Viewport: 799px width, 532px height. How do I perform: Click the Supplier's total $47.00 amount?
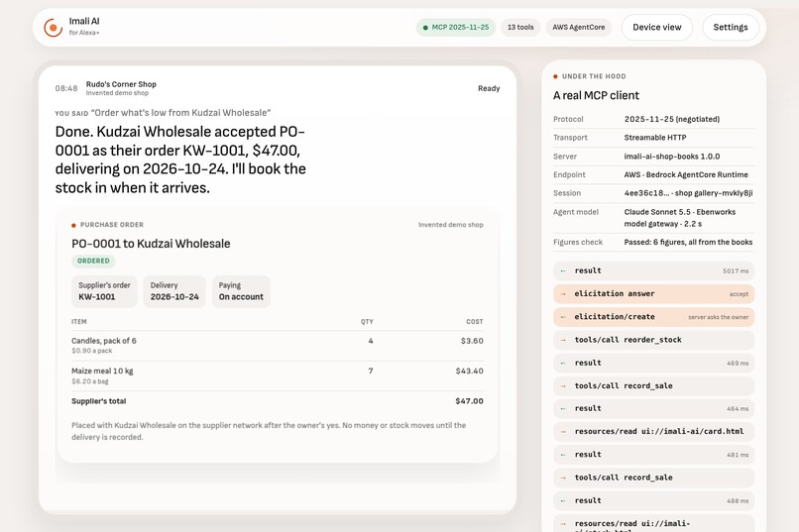tap(469, 401)
